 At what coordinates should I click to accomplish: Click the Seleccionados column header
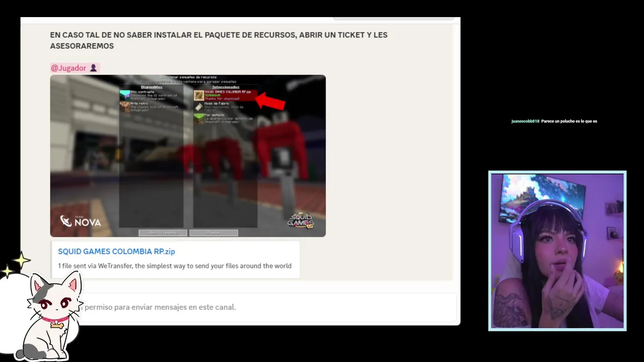(225, 87)
